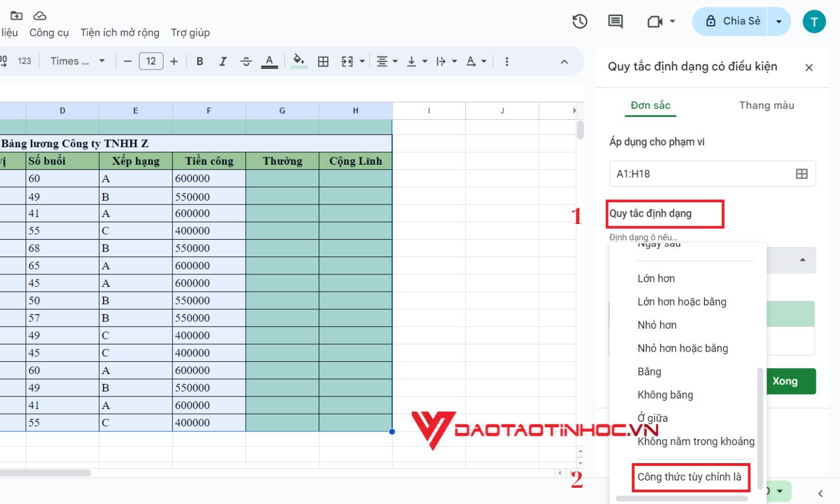Viewport: 840px width, 504px height.
Task: Open more toolbar options (three dots)
Action: 507,62
